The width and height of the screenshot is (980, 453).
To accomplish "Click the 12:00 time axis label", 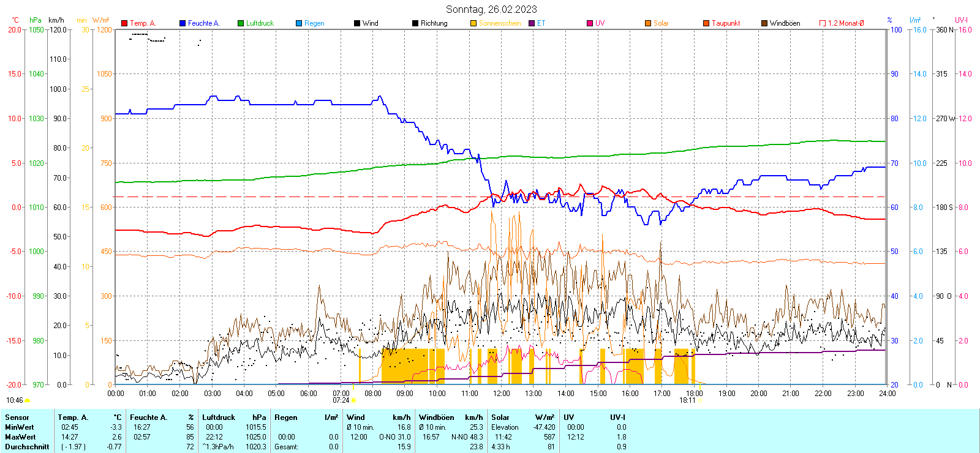I will point(501,393).
